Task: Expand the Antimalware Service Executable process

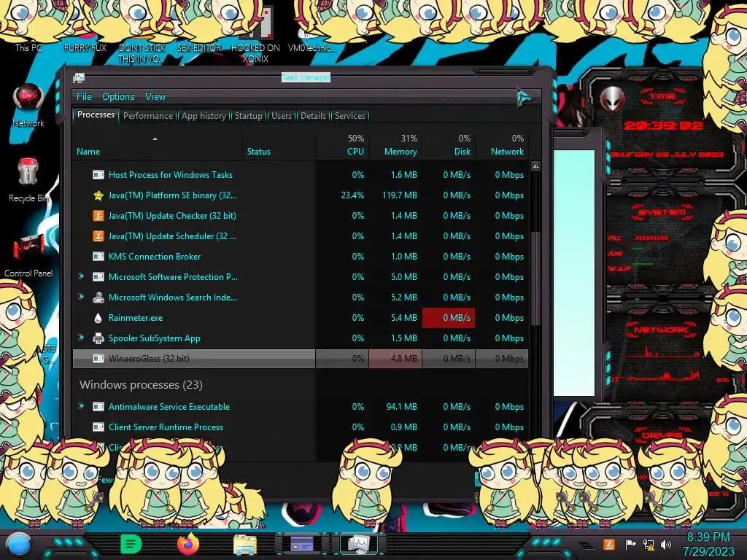Action: point(81,406)
